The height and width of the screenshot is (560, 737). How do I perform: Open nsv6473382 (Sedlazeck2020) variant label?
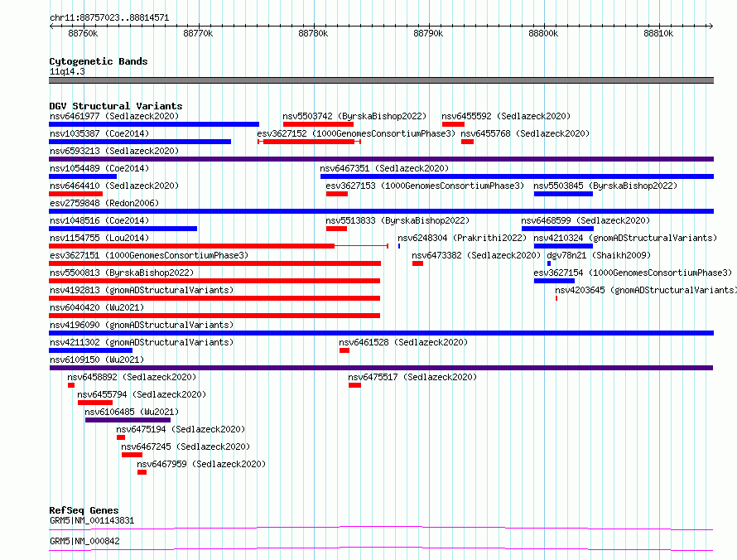click(x=476, y=255)
